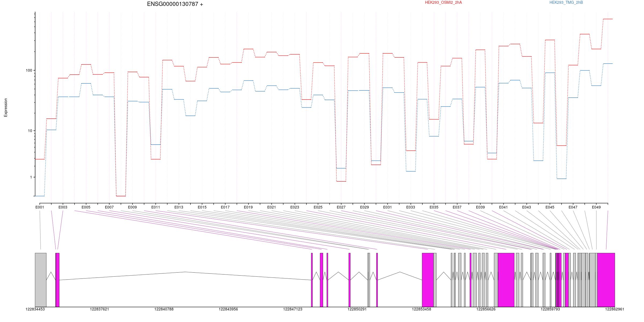Select the HEK293_OSMI2_2hA legend label
Image resolution: width=644 pixels, height=322 pixels.
click(443, 3)
